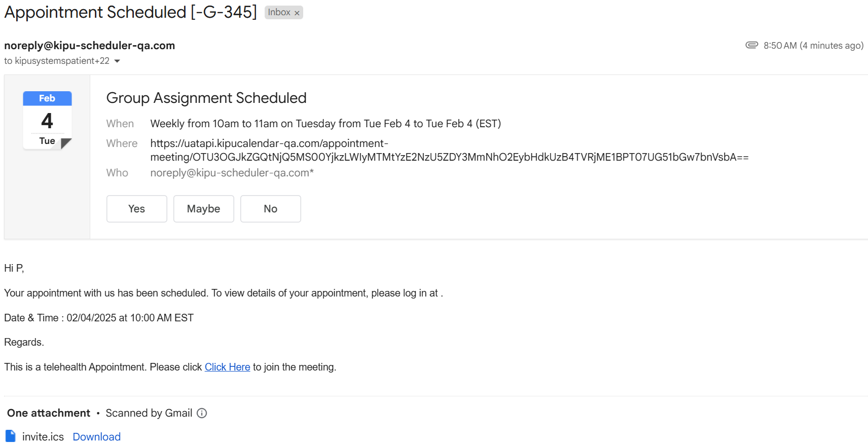The width and height of the screenshot is (868, 443).
Task: Click the email subject Appointment Scheduled [-G-345]
Action: (130, 12)
